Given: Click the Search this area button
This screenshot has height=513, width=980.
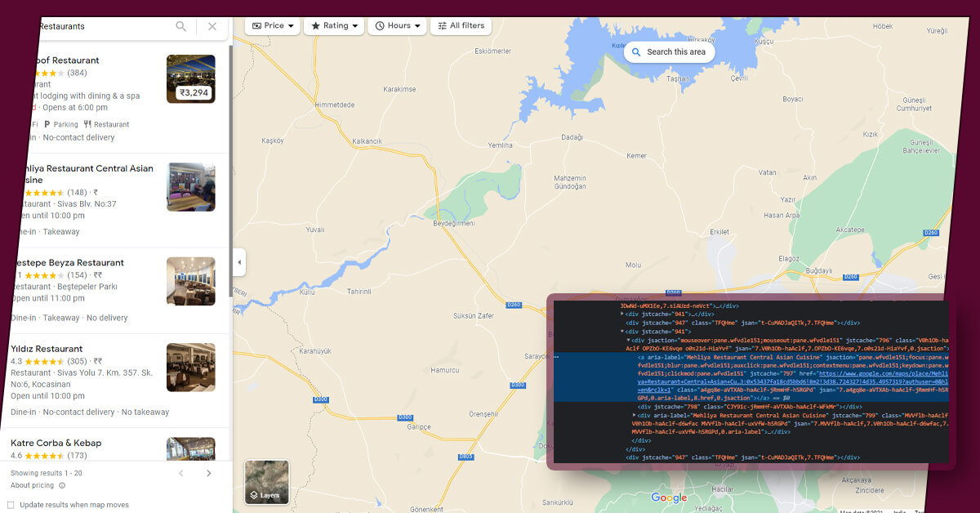Looking at the screenshot, I should point(670,52).
